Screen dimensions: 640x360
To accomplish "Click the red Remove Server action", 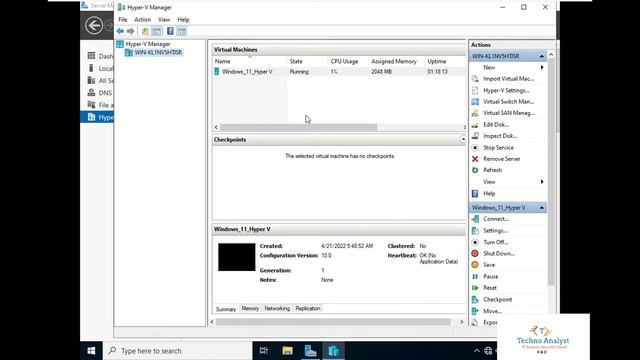I will (502, 159).
